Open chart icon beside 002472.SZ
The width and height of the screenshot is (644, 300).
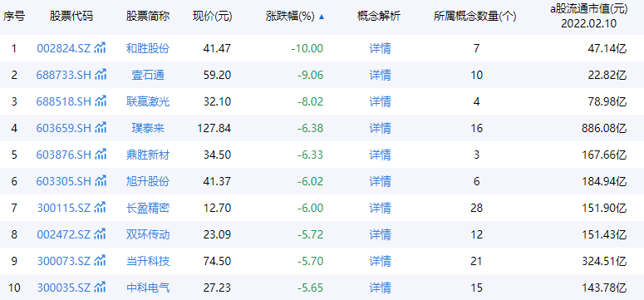tap(101, 234)
